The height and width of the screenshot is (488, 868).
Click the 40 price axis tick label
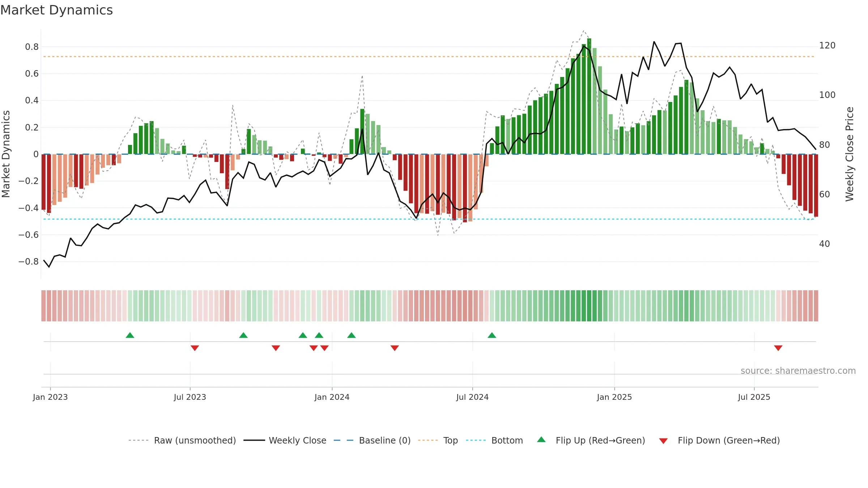click(x=825, y=244)
